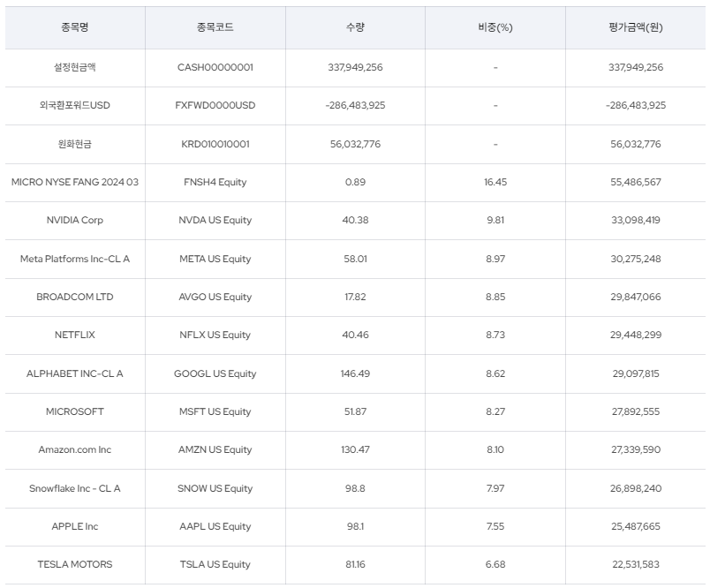Click weight value 6.68
The image size is (710, 588).
click(x=495, y=565)
